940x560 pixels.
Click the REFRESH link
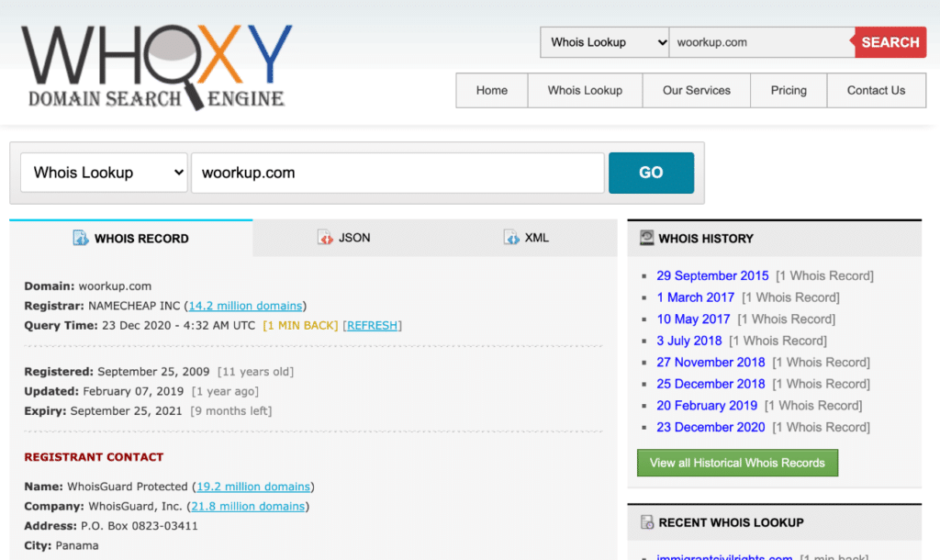[373, 326]
